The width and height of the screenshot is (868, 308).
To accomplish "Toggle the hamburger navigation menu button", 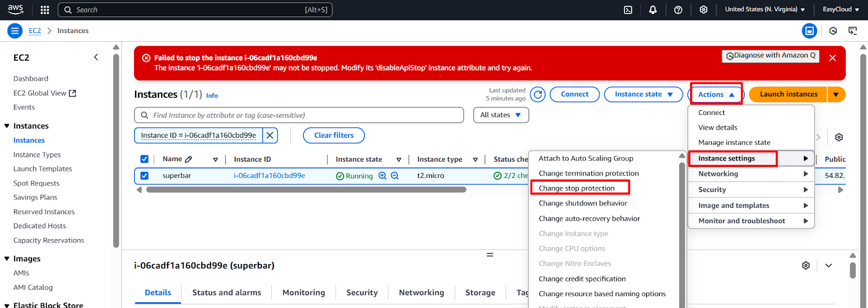I will click(15, 31).
